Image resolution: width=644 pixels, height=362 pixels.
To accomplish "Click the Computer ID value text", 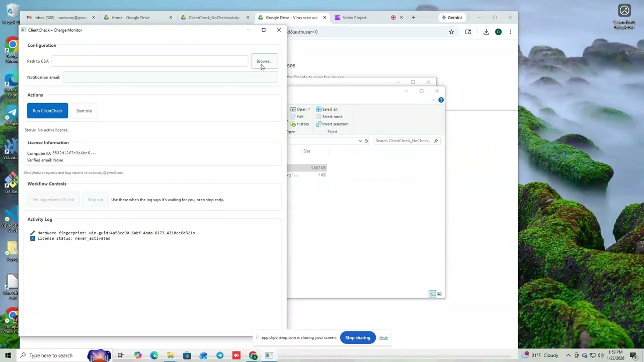I will click(x=74, y=153).
